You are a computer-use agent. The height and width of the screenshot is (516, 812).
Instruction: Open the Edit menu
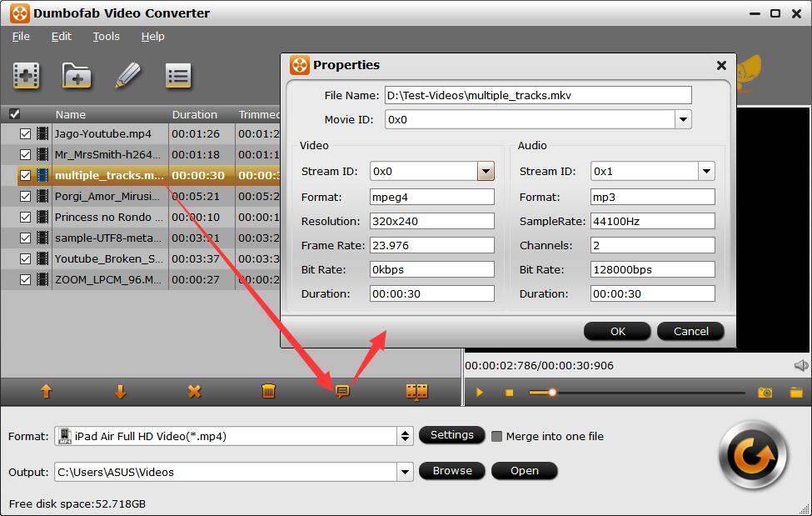61,37
